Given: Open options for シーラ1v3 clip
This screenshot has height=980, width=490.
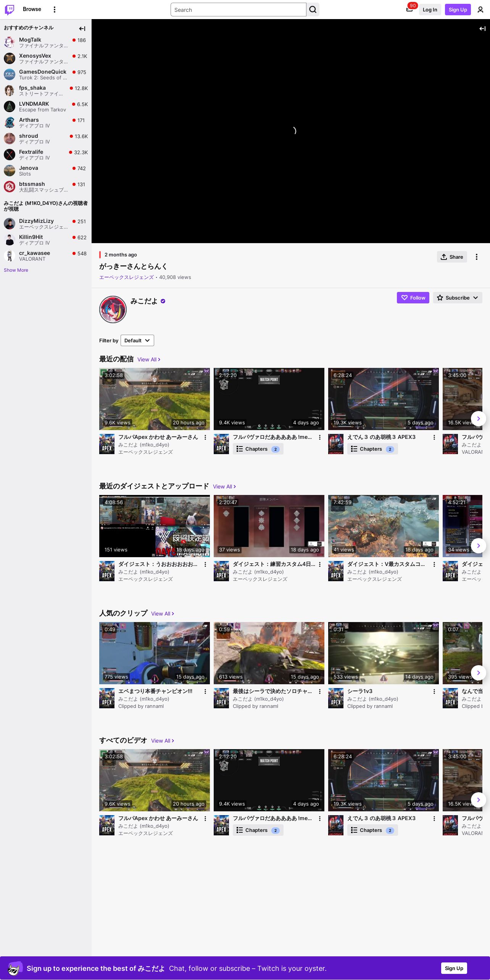Looking at the screenshot, I should (x=434, y=691).
